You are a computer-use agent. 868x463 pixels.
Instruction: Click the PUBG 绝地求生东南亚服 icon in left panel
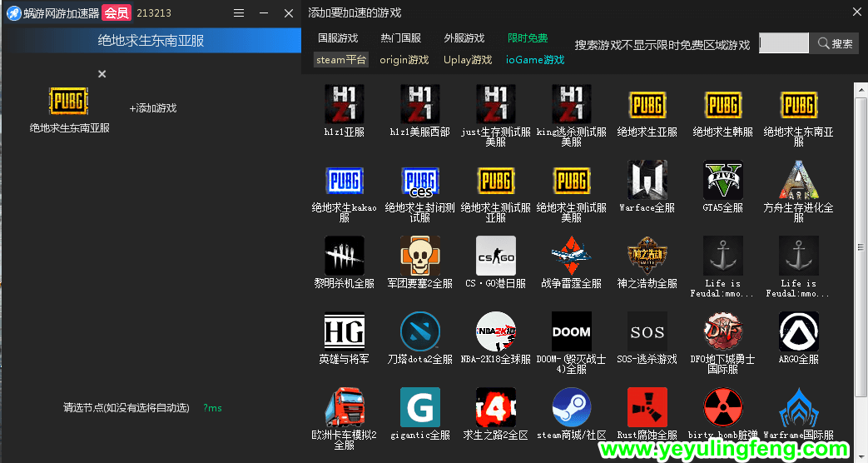tap(68, 102)
